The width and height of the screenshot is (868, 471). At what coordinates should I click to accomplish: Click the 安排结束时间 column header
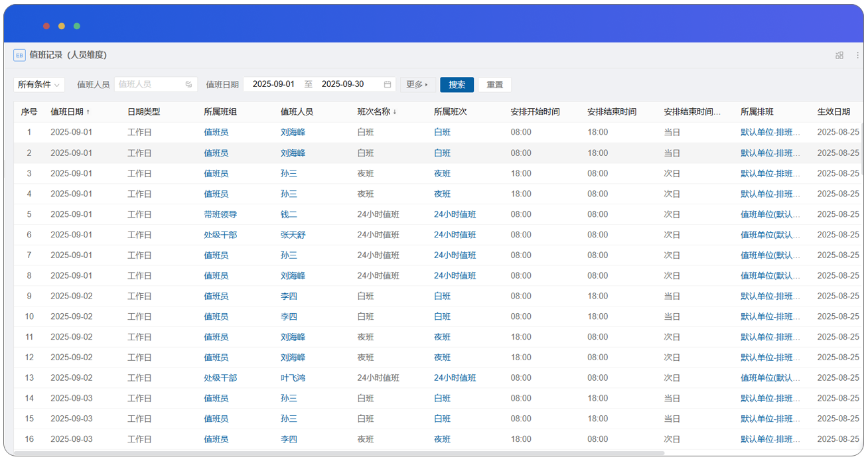click(612, 112)
